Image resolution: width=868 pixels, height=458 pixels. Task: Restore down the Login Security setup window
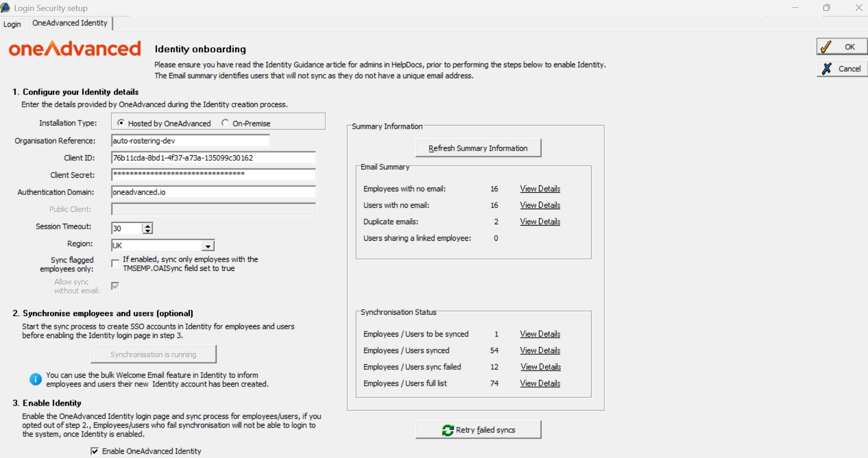pos(826,8)
